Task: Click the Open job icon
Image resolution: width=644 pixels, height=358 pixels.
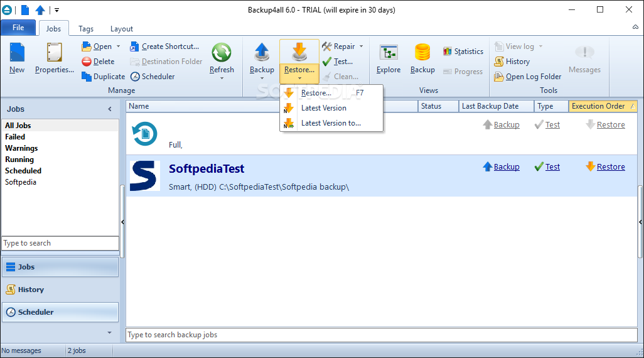Action: (86, 46)
